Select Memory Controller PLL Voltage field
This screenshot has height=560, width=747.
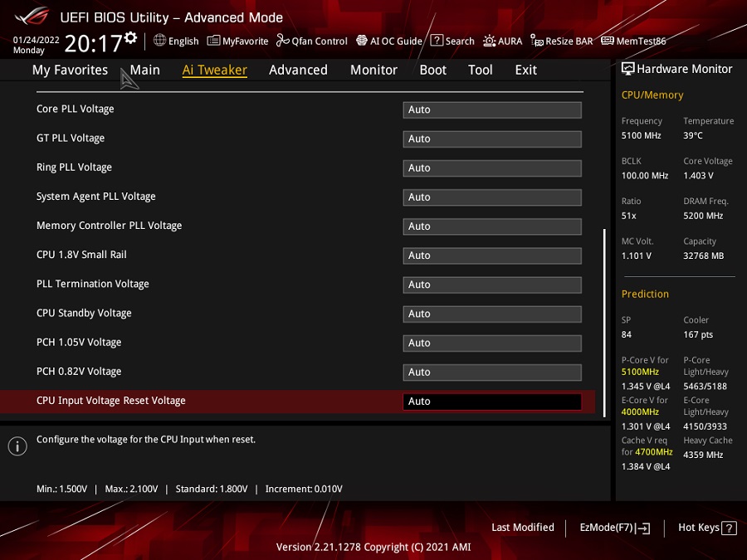pyautogui.click(x=492, y=226)
